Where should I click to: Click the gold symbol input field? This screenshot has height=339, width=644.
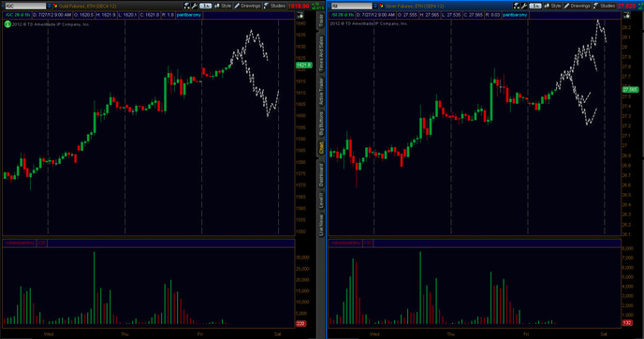point(25,7)
